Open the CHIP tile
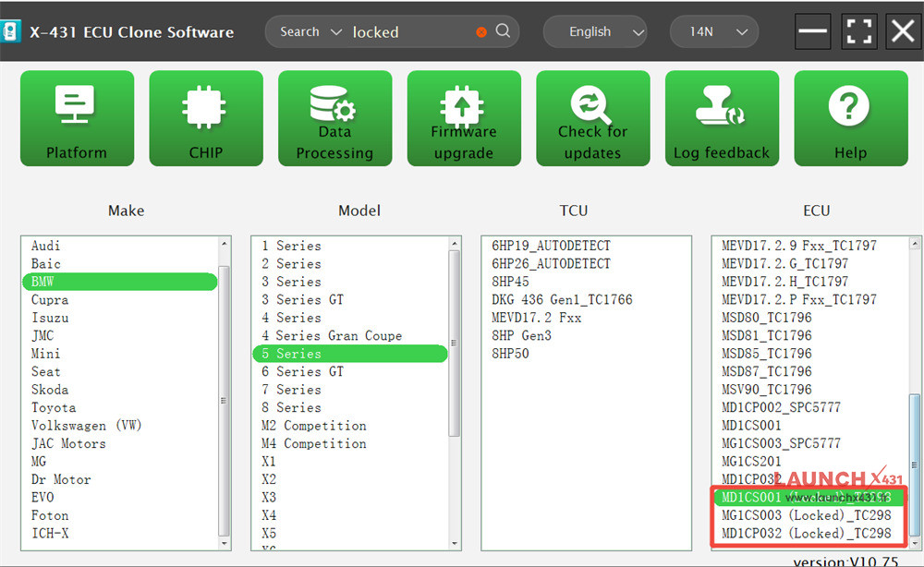The width and height of the screenshot is (924, 567). pos(206,118)
